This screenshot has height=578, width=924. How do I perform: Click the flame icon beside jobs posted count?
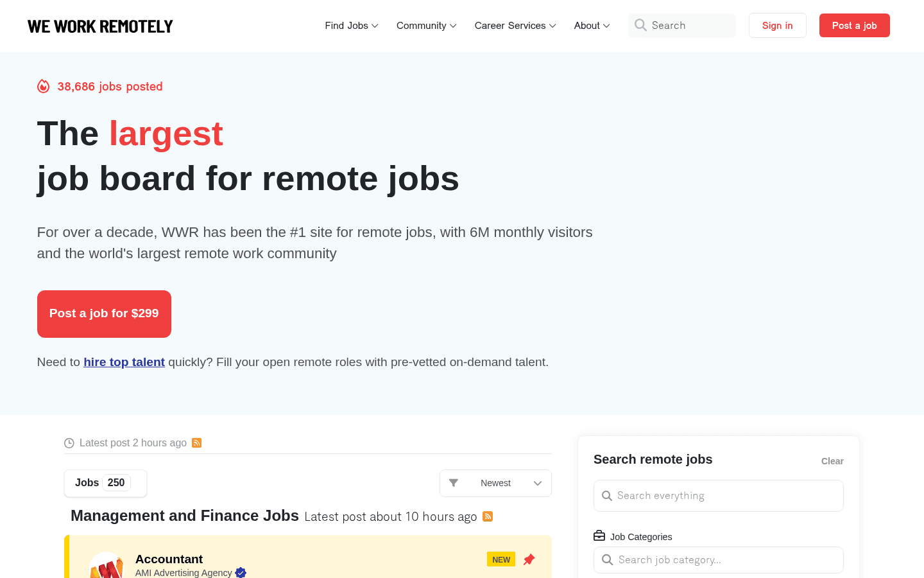43,86
